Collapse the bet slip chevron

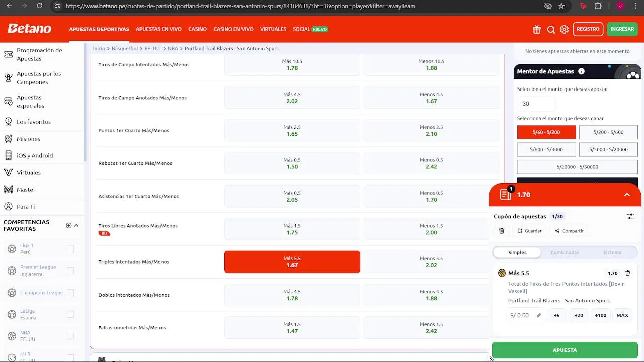tap(627, 195)
